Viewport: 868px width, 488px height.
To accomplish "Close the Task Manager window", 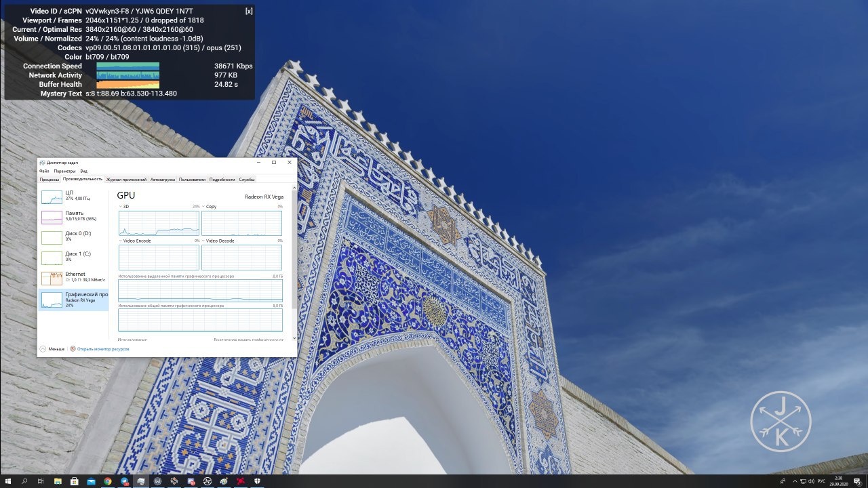I will click(x=290, y=163).
